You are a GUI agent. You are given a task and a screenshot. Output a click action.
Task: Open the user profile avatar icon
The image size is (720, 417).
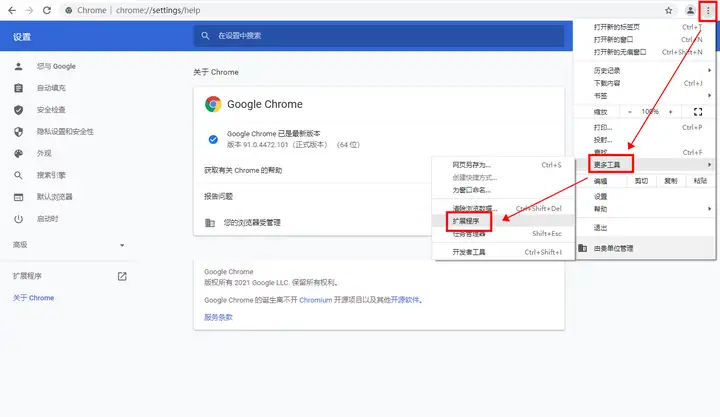pyautogui.click(x=690, y=10)
